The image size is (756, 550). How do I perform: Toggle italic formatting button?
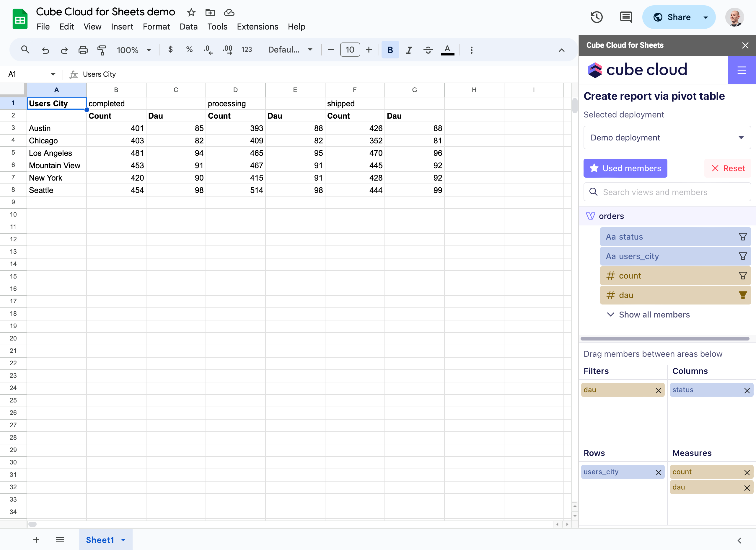pos(409,50)
